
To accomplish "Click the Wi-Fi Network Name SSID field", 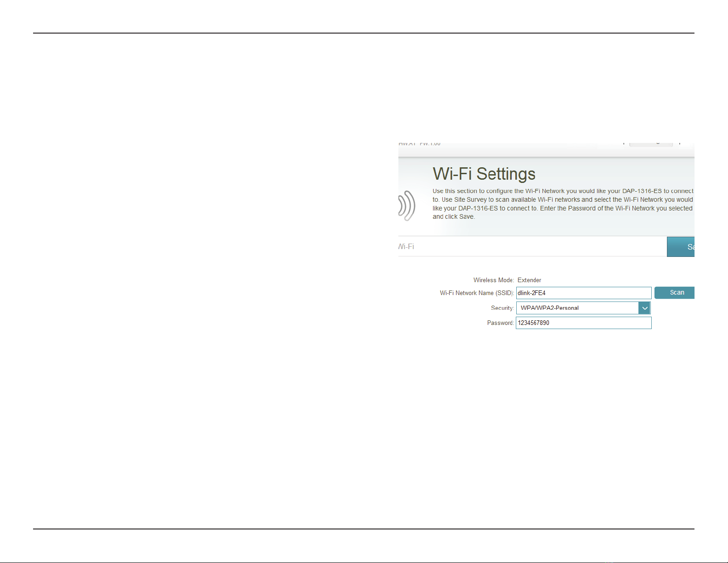I will 584,293.
